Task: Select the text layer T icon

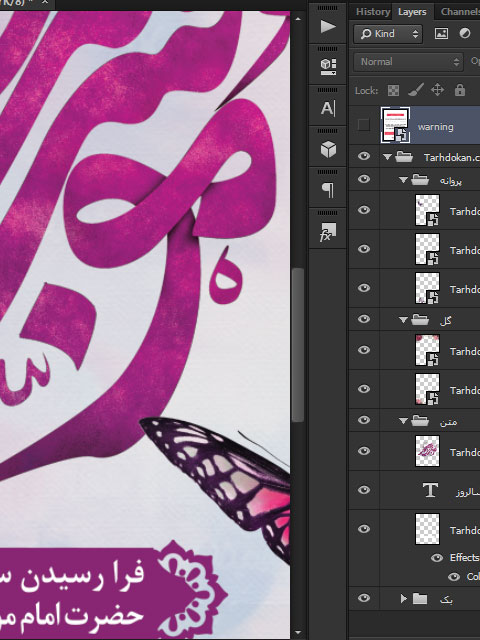Action: pyautogui.click(x=430, y=490)
